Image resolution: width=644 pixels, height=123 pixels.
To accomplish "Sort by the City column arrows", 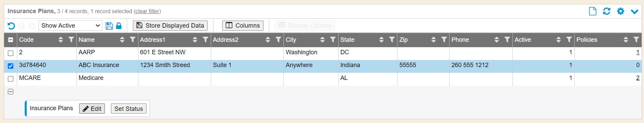I will (322, 40).
